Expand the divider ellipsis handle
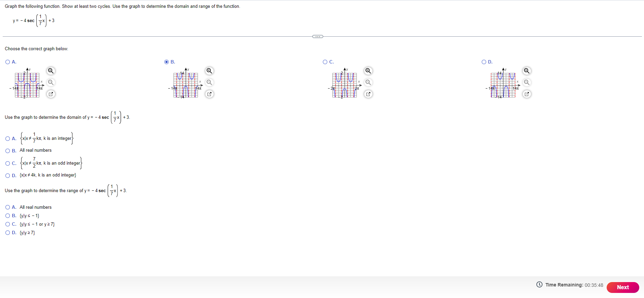The height and width of the screenshot is (298, 644). pos(318,36)
